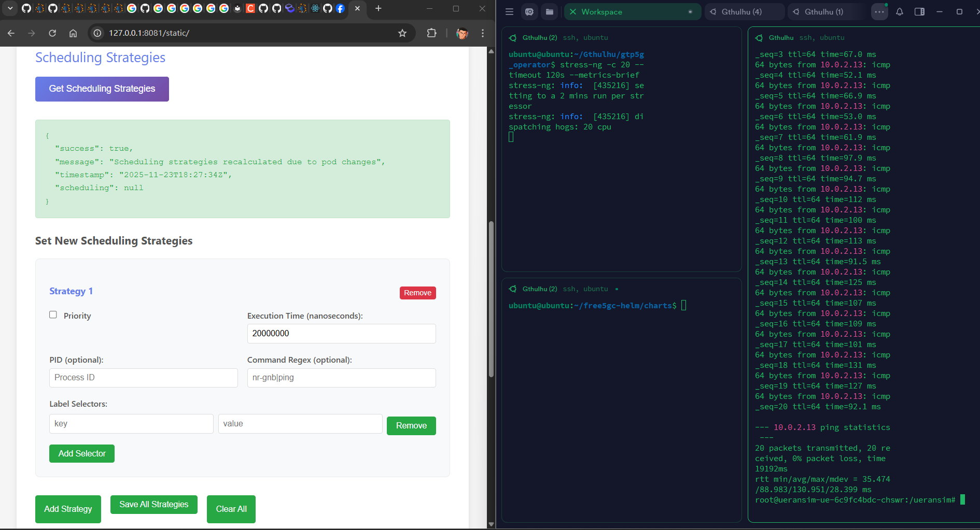Toggle the terminal side panel icon
The image size is (980, 530).
[919, 12]
